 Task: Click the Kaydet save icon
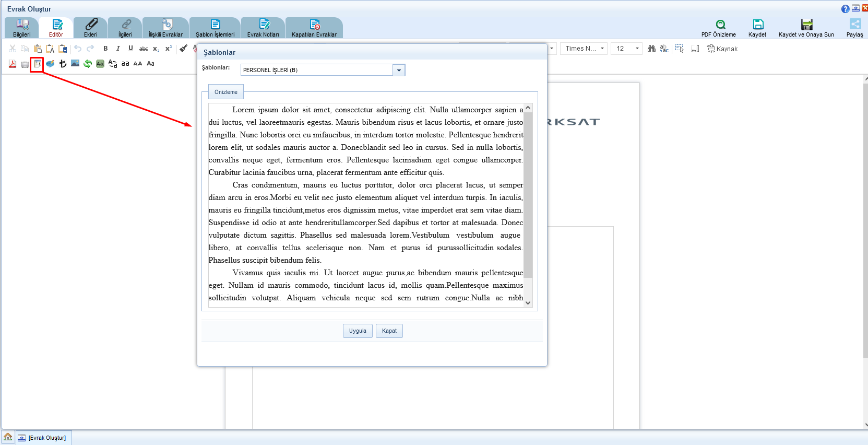click(757, 28)
